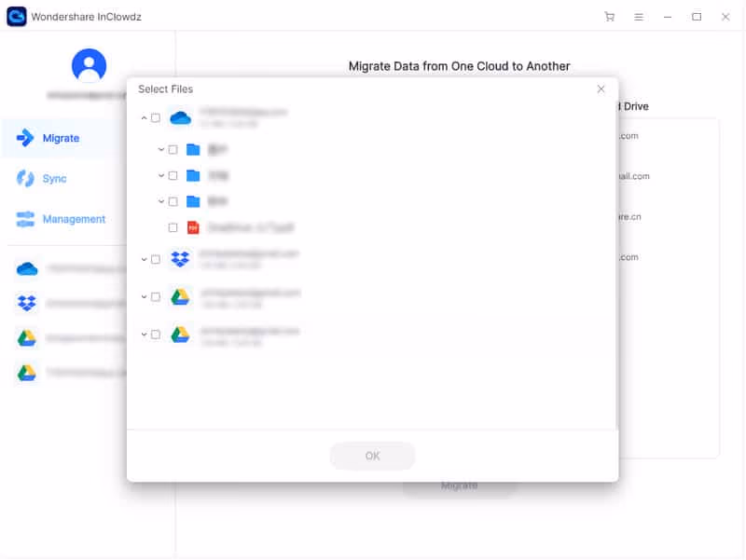Image resolution: width=746 pixels, height=560 pixels.
Task: Select the OneDrive account icon in the sidebar
Action: pyautogui.click(x=28, y=268)
